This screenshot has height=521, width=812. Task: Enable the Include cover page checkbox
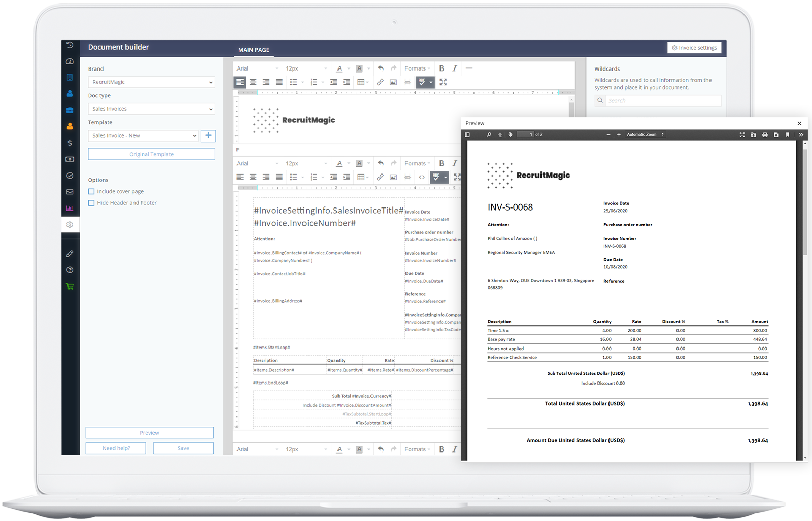pos(91,191)
